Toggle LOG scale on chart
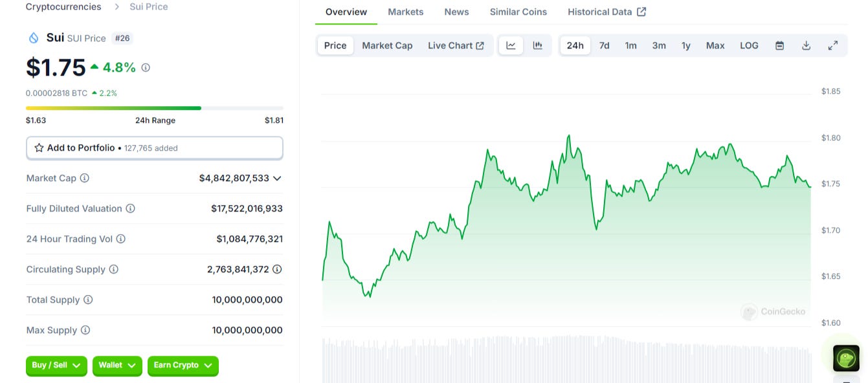 (x=749, y=45)
